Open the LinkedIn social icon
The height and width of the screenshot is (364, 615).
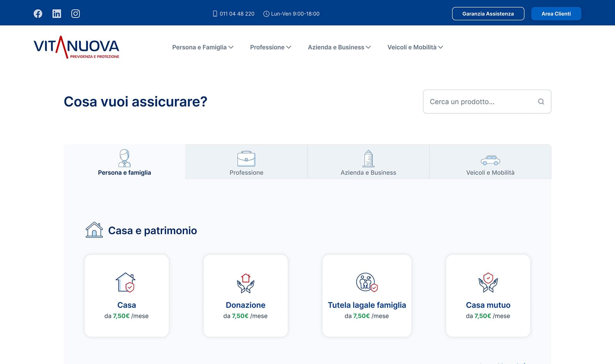click(57, 14)
